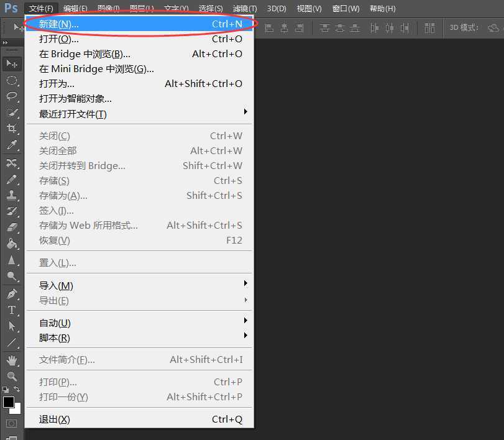Select the Eraser tool
This screenshot has height=440, width=504.
click(12, 227)
